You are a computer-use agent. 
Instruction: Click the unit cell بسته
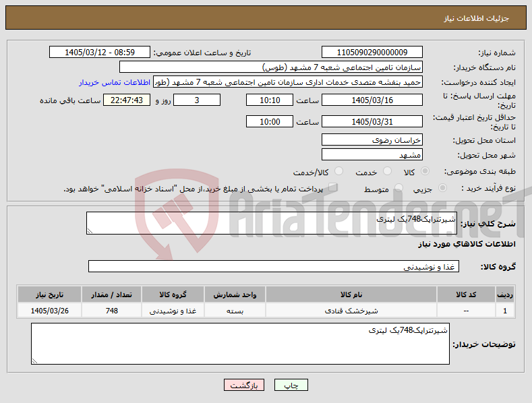(235, 311)
